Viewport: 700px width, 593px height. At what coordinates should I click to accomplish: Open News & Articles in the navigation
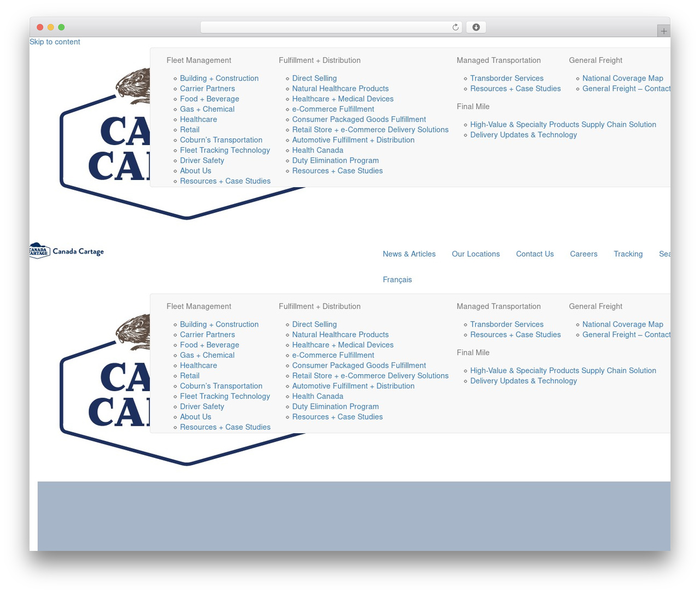pyautogui.click(x=409, y=254)
